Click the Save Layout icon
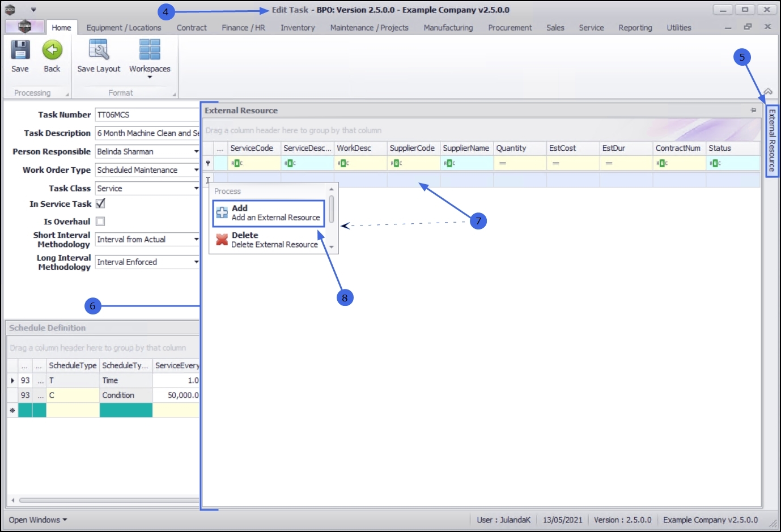The image size is (781, 532). pos(99,50)
